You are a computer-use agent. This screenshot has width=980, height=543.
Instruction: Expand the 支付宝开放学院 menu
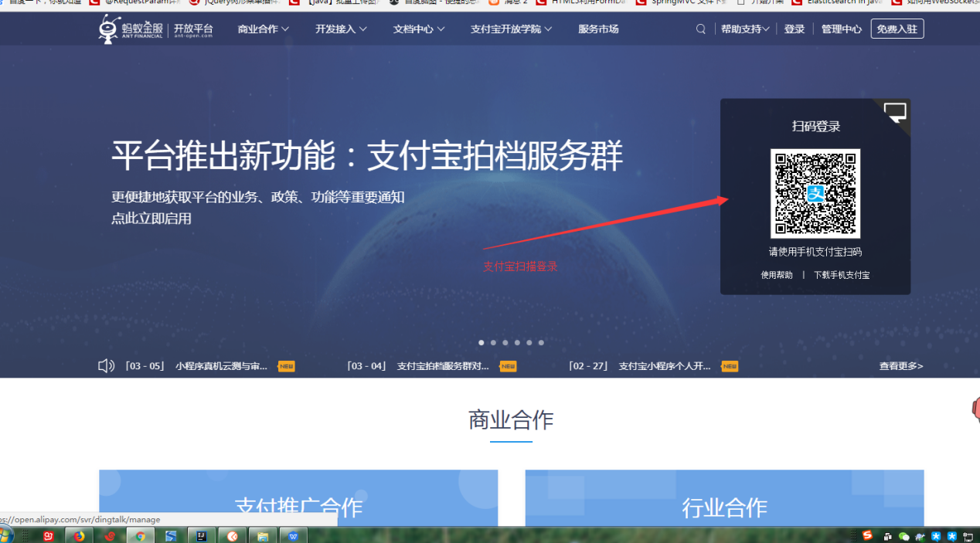pos(511,29)
